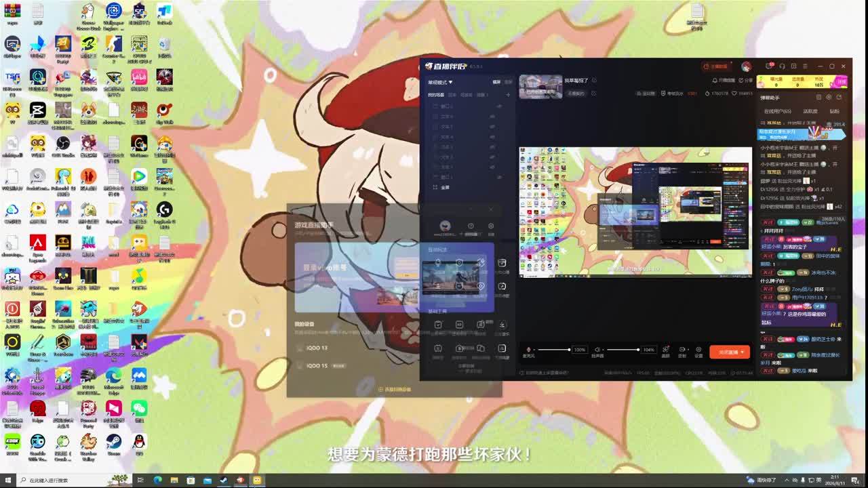Open the OBS Studio desktop shortcut
The height and width of the screenshot is (488, 868).
point(63,146)
